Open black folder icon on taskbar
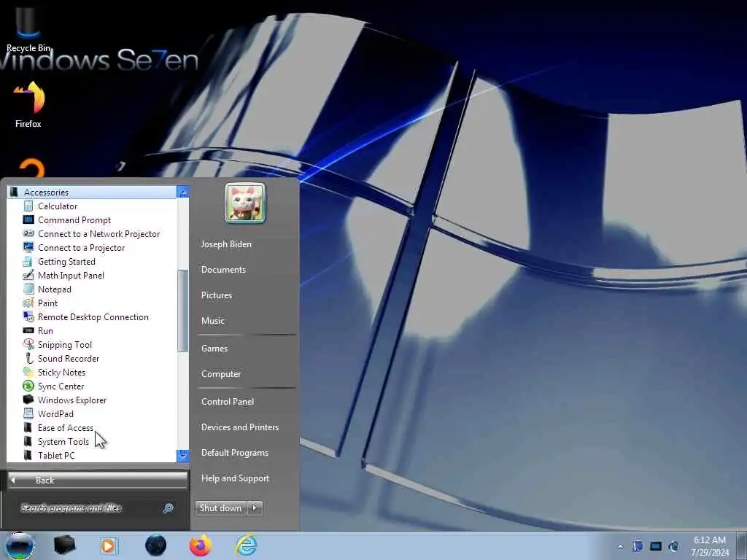Image resolution: width=747 pixels, height=560 pixels. (x=65, y=545)
